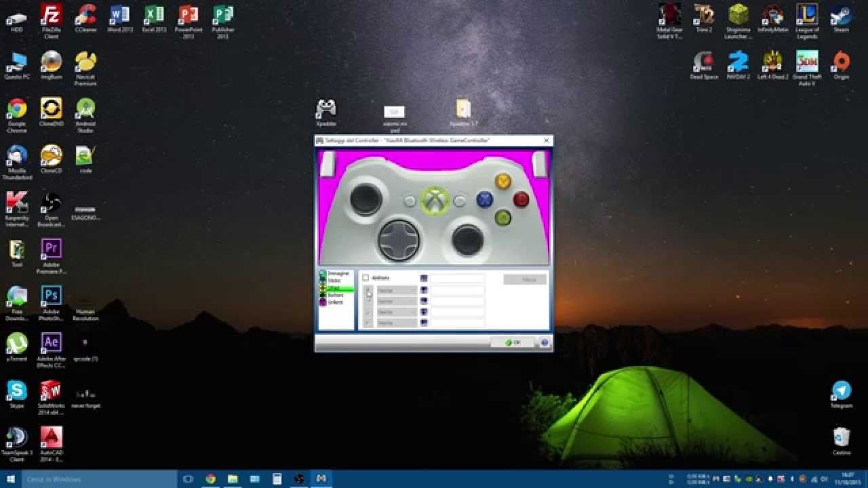
Task: Select the xiaomi mi pad file icon
Action: (395, 117)
